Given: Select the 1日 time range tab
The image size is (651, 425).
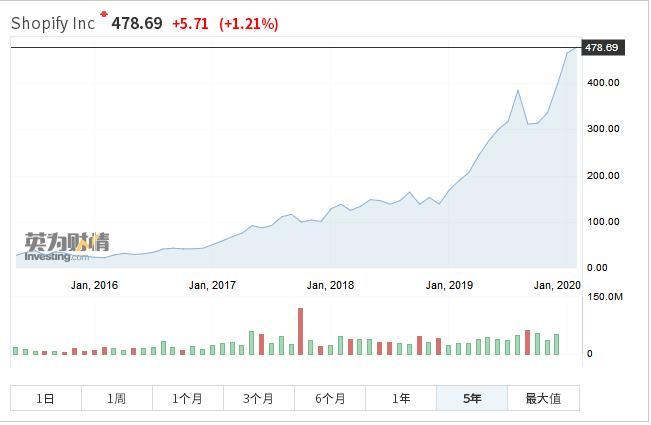Looking at the screenshot, I should click(46, 398).
